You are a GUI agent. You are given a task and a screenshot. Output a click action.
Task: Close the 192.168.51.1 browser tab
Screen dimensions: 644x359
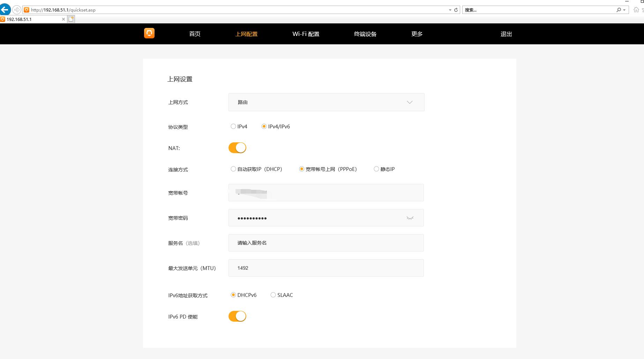point(63,19)
